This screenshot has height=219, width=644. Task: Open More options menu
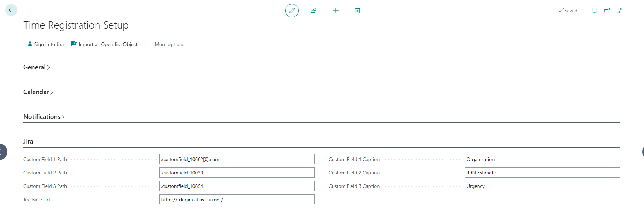pyautogui.click(x=169, y=44)
